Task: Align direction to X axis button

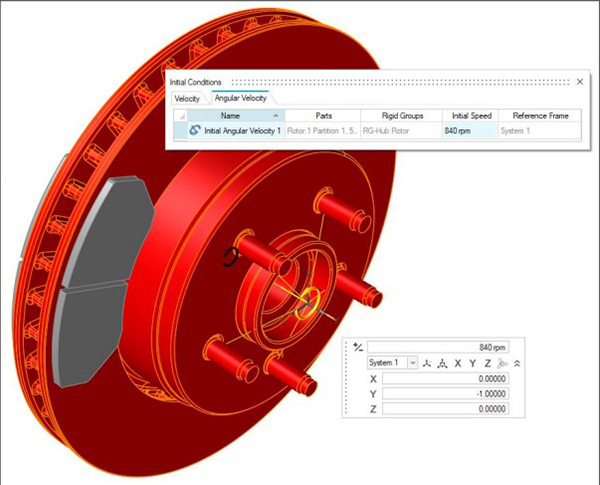Action: [x=458, y=362]
